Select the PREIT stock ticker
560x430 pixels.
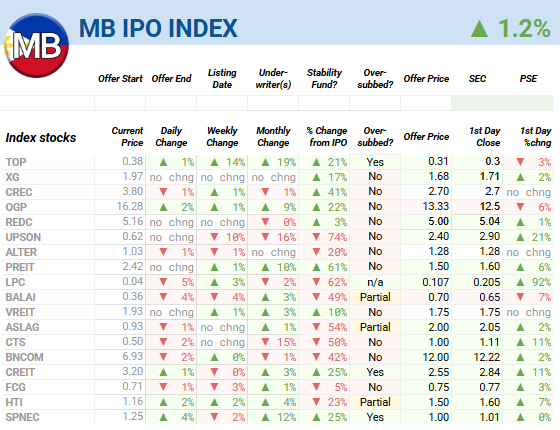pos(20,267)
